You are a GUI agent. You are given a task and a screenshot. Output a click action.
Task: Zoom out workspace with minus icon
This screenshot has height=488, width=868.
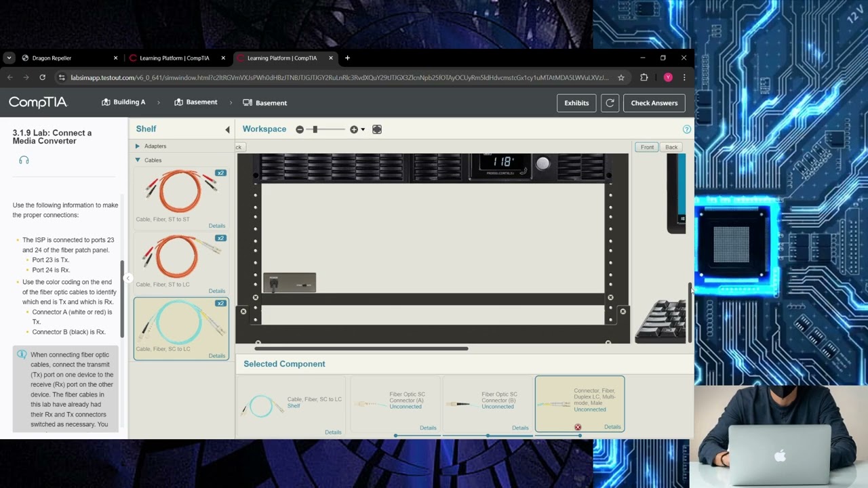point(300,129)
